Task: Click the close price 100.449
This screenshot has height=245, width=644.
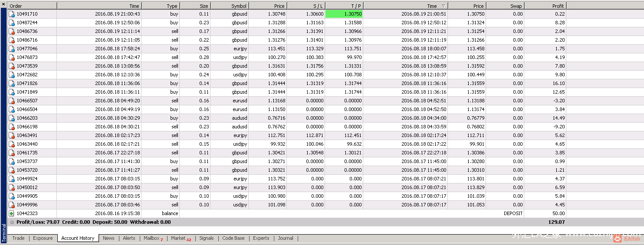Action: click(x=475, y=75)
